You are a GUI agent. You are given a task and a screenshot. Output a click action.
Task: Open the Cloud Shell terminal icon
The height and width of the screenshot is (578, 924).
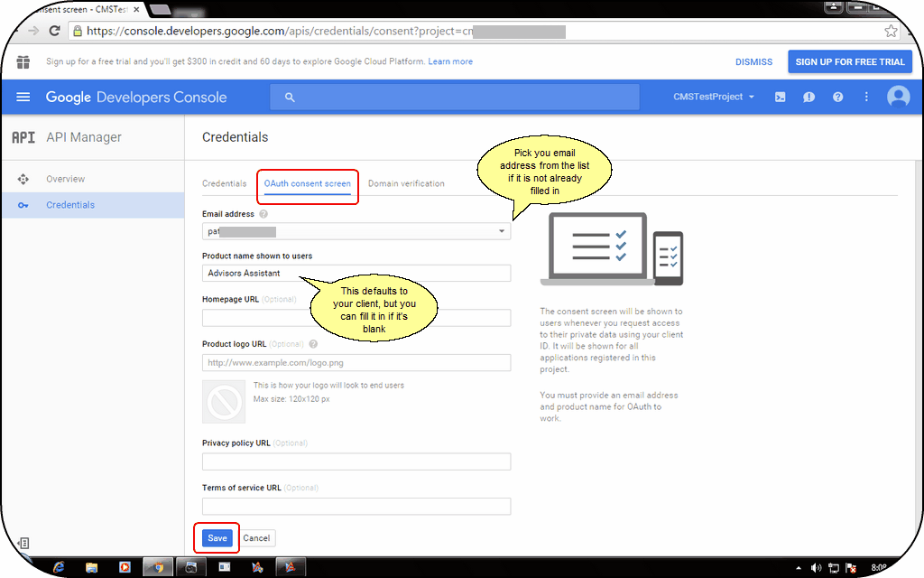click(781, 97)
